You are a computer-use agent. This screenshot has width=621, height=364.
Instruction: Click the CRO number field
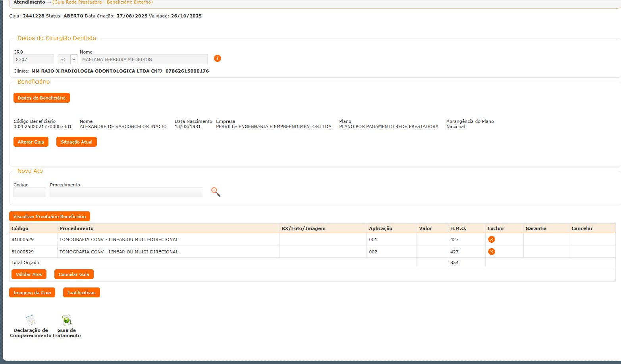34,59
